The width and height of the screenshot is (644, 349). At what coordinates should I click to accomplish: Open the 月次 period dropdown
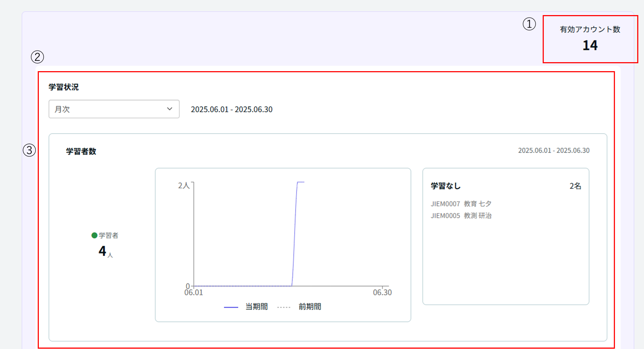[x=114, y=109]
